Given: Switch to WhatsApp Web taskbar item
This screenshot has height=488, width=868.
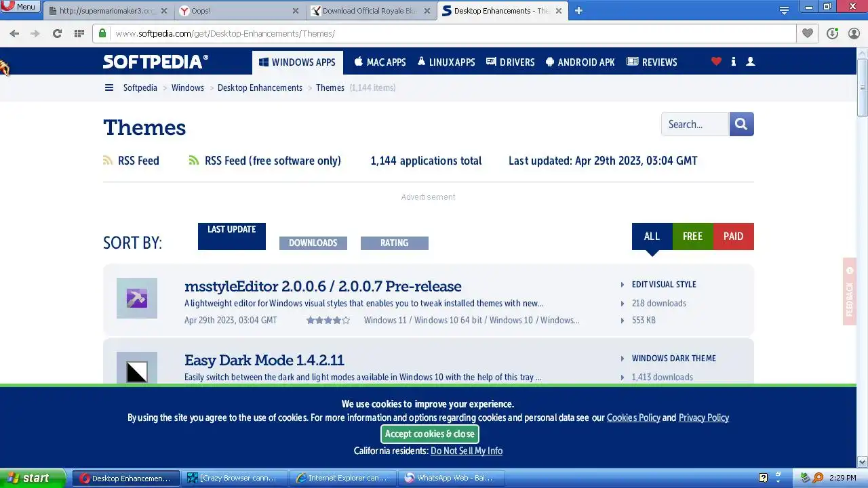Looking at the screenshot, I should pyautogui.click(x=452, y=478).
